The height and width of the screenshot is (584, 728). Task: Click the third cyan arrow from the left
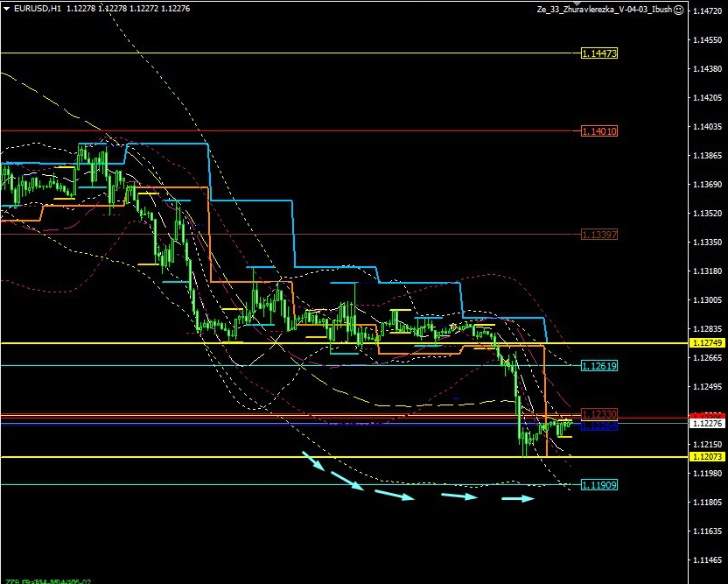pos(394,495)
